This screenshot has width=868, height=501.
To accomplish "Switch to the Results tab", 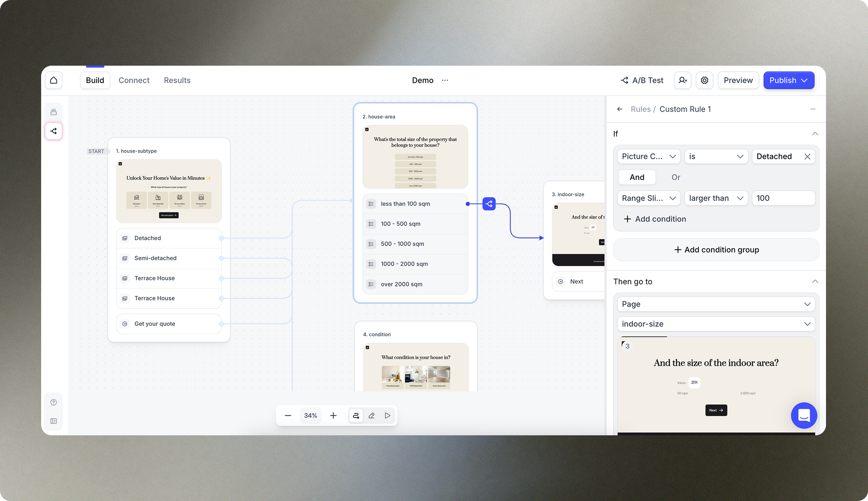I will point(177,80).
